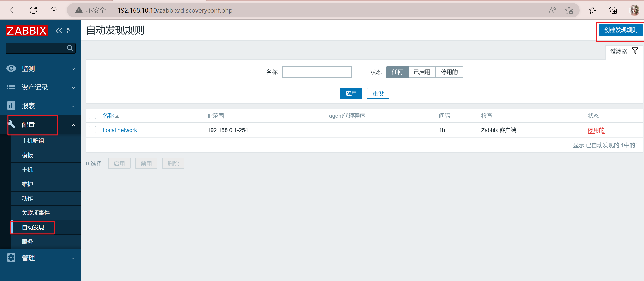Click the configuration wrench icon

12,124
